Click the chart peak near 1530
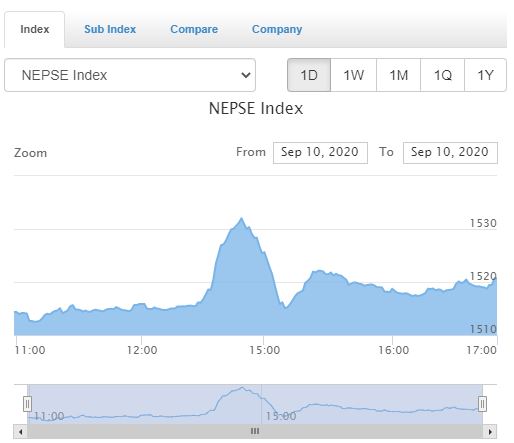Viewport: 514px width, 443px height. [241, 218]
